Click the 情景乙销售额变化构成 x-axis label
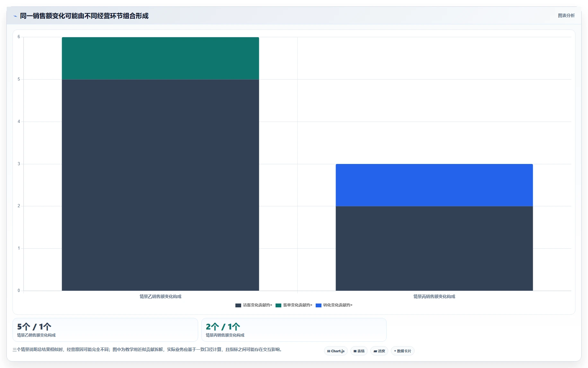This screenshot has width=588, height=368. coord(161,296)
